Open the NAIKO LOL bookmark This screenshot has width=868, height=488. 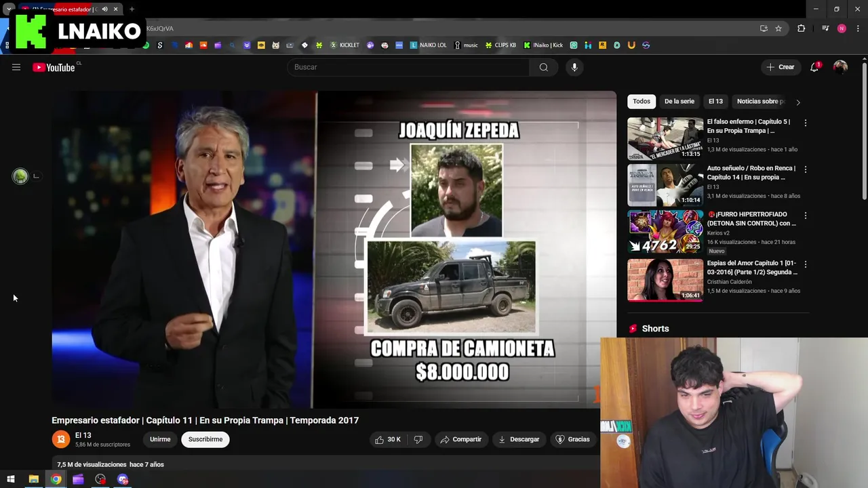(x=429, y=45)
